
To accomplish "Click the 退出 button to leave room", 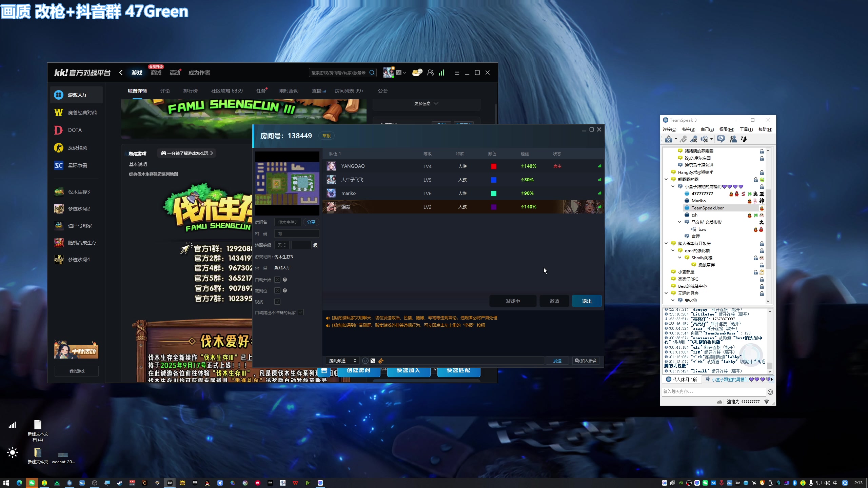I will click(587, 301).
